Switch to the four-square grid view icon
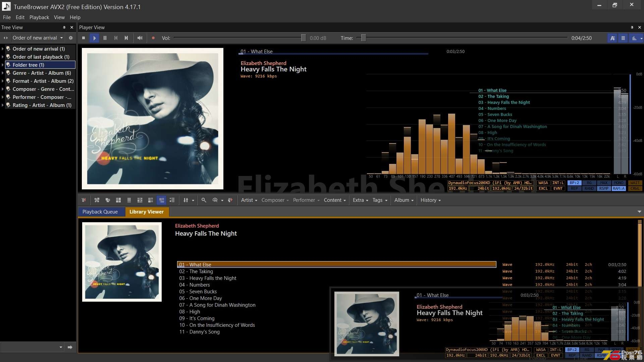 point(118,200)
